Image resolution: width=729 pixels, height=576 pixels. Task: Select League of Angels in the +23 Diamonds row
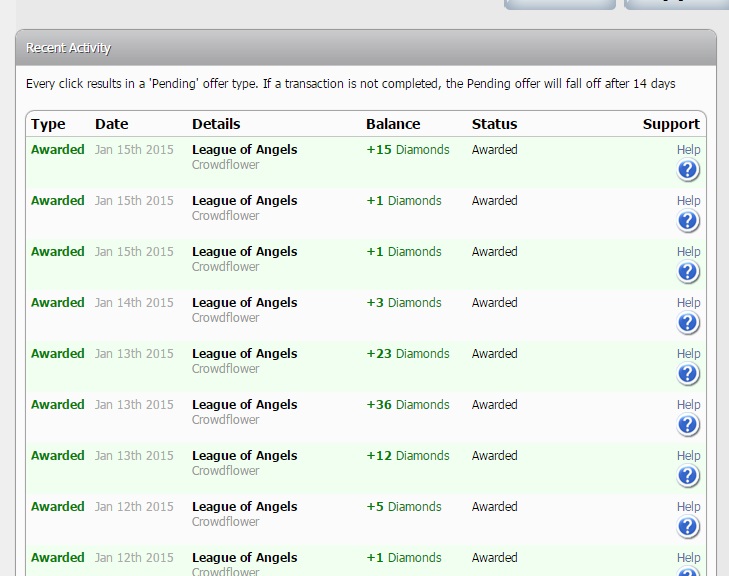tap(244, 354)
